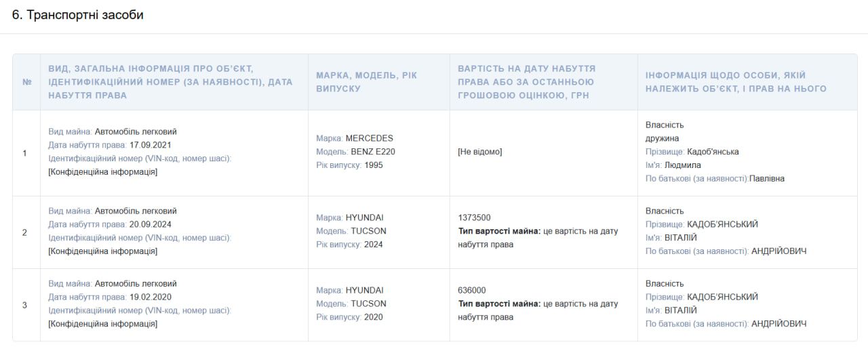Click the acquisition date 17.09.2021

(x=150, y=145)
